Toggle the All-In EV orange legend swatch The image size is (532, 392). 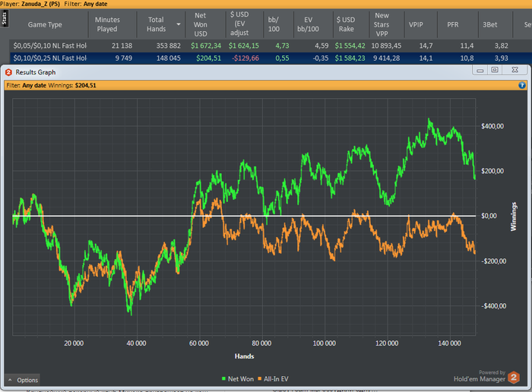click(260, 379)
